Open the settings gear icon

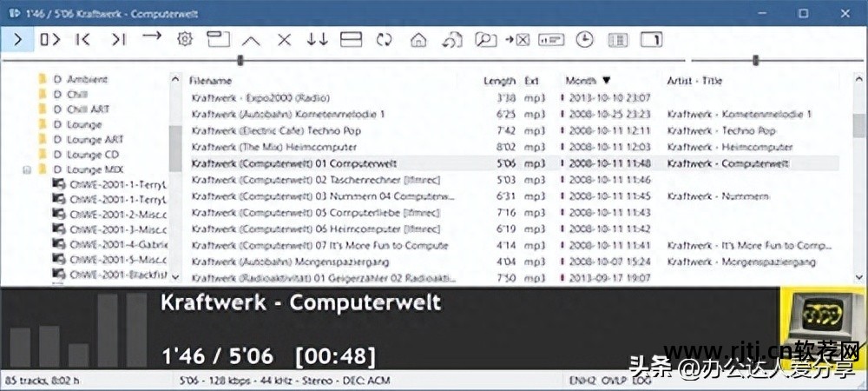pyautogui.click(x=184, y=39)
